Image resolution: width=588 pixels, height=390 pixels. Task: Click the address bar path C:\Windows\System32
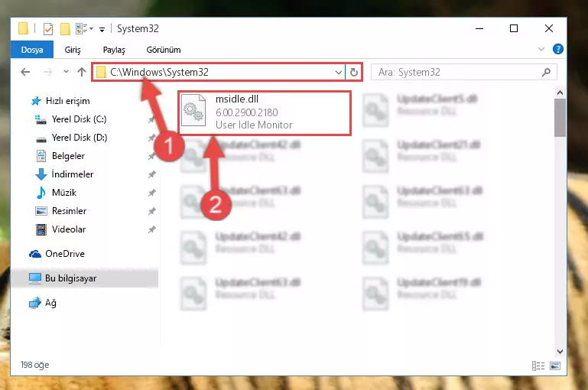click(x=159, y=72)
